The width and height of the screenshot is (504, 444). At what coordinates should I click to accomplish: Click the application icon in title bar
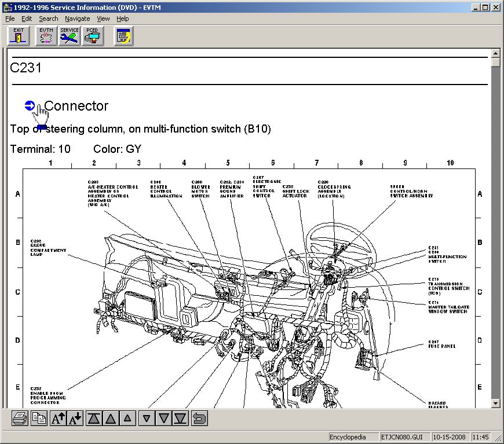pyautogui.click(x=8, y=7)
